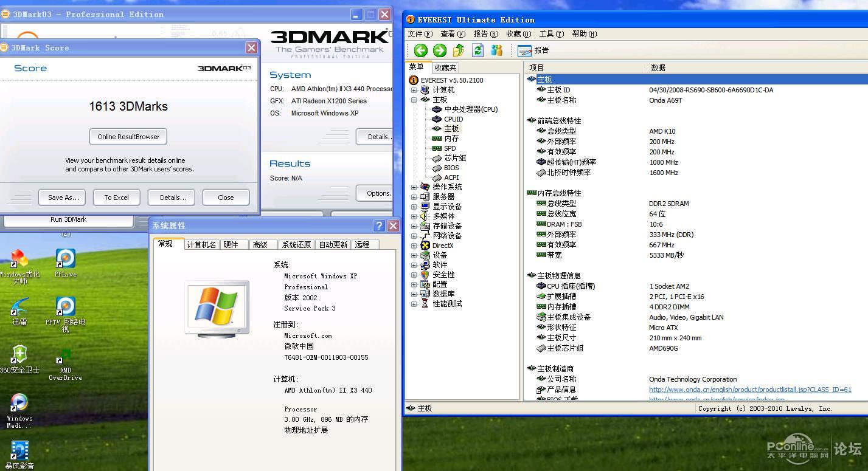Click 项目 column header

pyautogui.click(x=584, y=67)
